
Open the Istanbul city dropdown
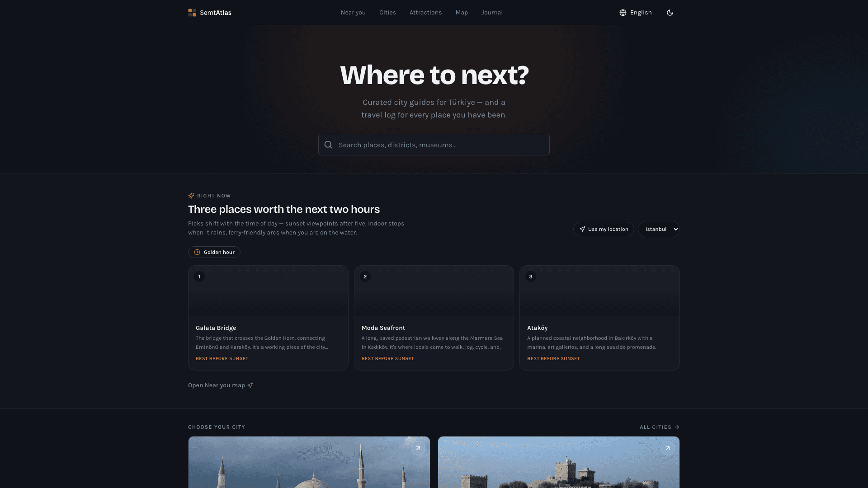click(659, 229)
